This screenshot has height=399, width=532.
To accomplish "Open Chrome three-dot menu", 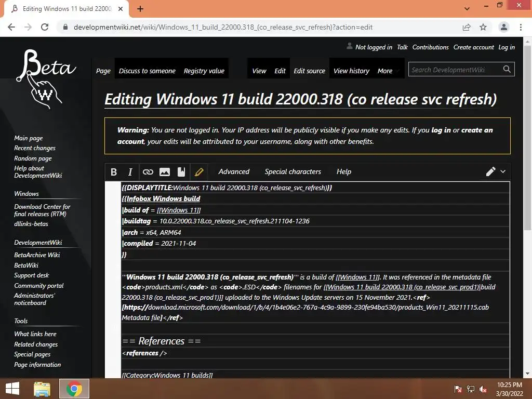I will tap(521, 27).
